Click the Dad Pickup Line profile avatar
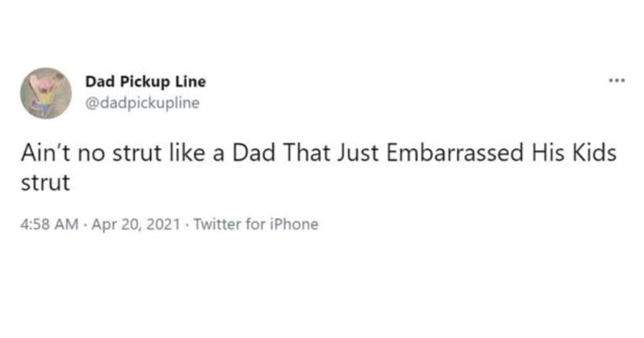The width and height of the screenshot is (644, 338). tap(46, 93)
